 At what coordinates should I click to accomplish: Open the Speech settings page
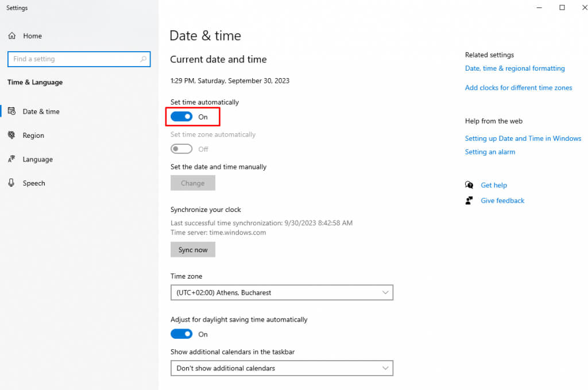pyautogui.click(x=34, y=183)
